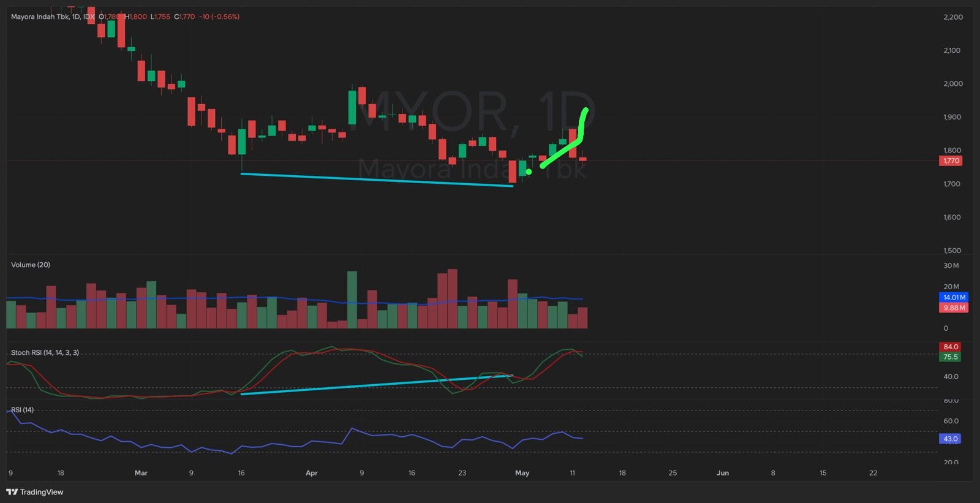Click the red 1,770 current price label
This screenshot has height=503, width=980.
pyautogui.click(x=951, y=161)
